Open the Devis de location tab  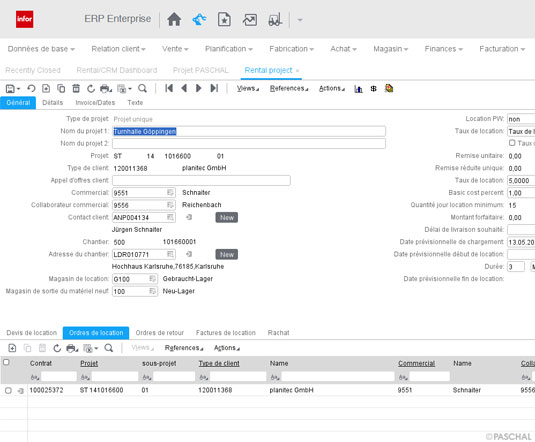coord(31,333)
